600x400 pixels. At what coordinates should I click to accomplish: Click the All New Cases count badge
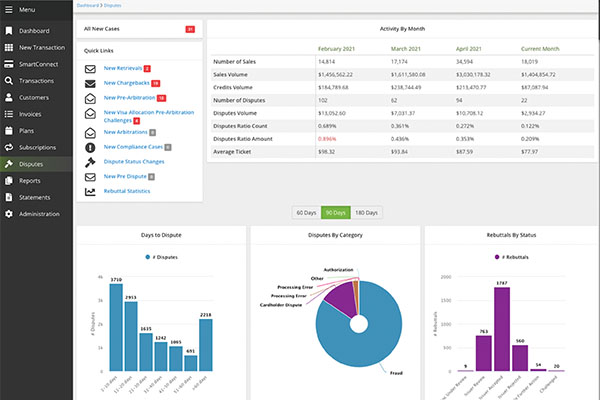click(190, 29)
